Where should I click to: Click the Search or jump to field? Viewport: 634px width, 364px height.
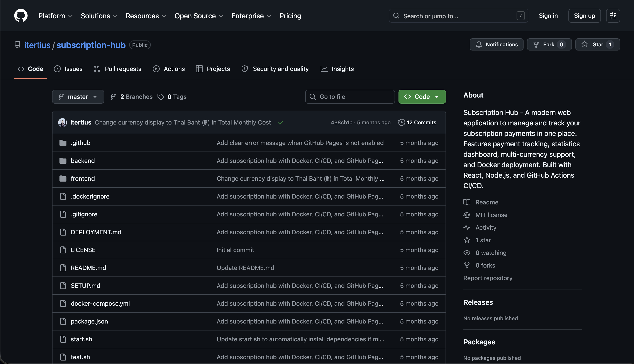(458, 16)
